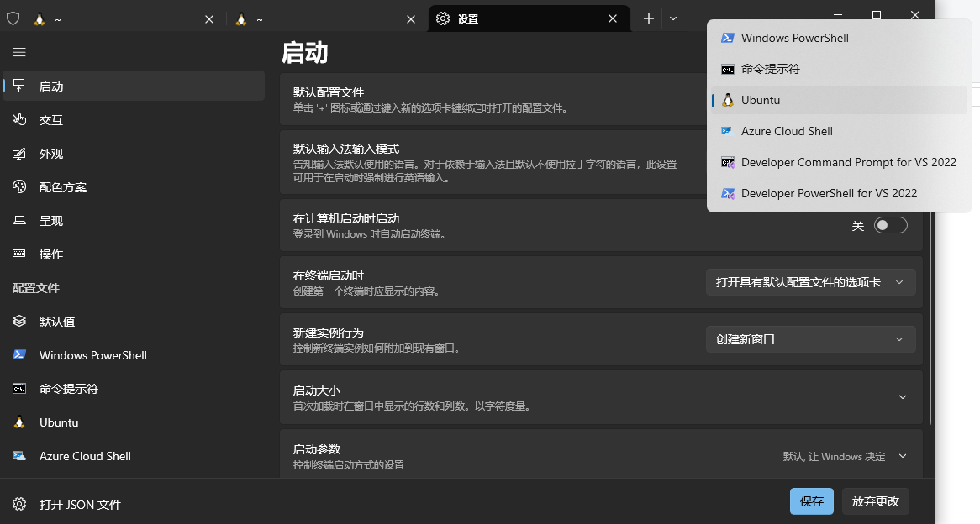Click the 呈现 laptop icon
The height and width of the screenshot is (524, 980).
[x=19, y=220]
